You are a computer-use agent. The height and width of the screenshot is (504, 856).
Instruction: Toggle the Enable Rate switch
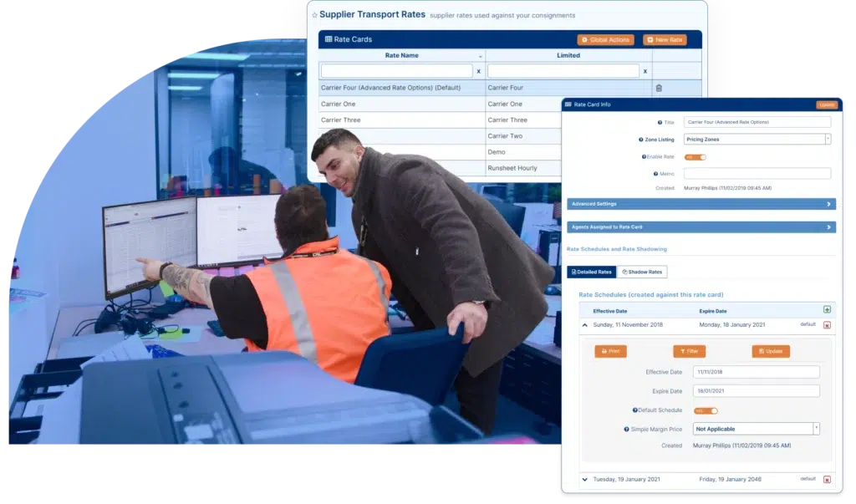click(x=695, y=156)
